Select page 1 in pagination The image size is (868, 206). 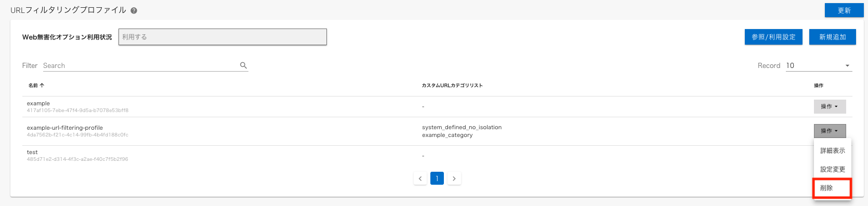pyautogui.click(x=437, y=178)
